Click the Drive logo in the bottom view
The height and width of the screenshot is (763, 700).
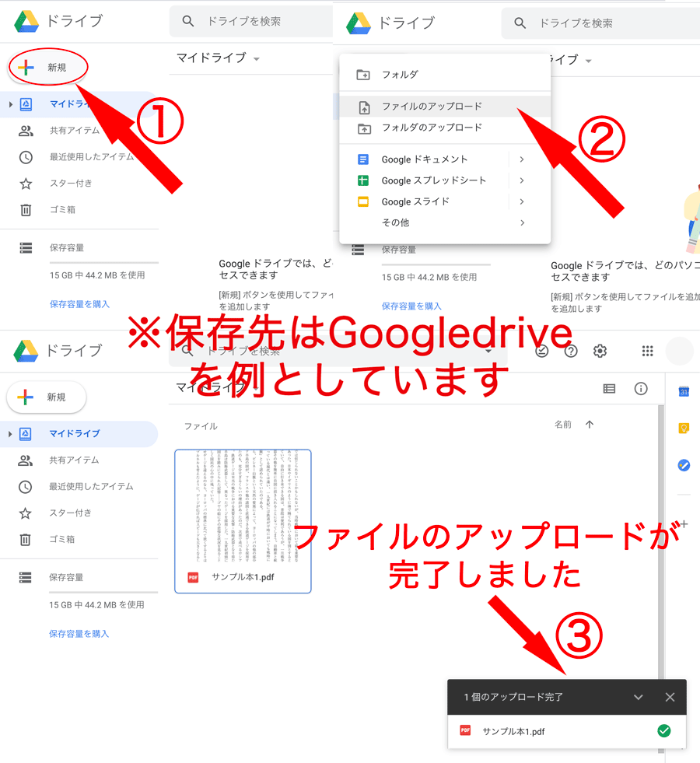[x=26, y=350]
